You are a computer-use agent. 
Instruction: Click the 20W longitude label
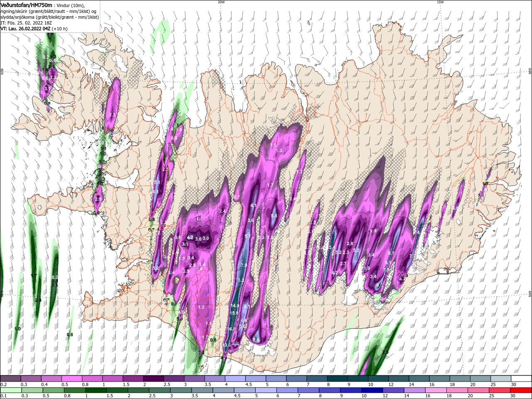221,2
